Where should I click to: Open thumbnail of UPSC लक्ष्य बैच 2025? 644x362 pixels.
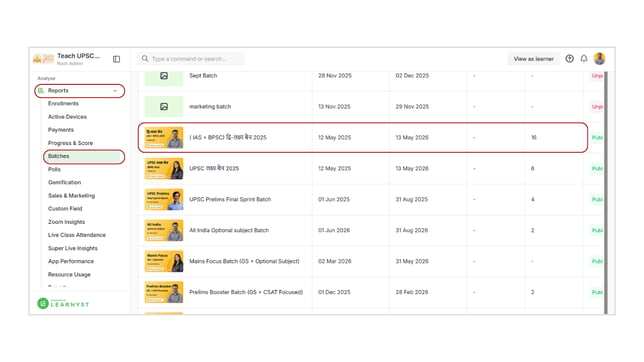[164, 168]
